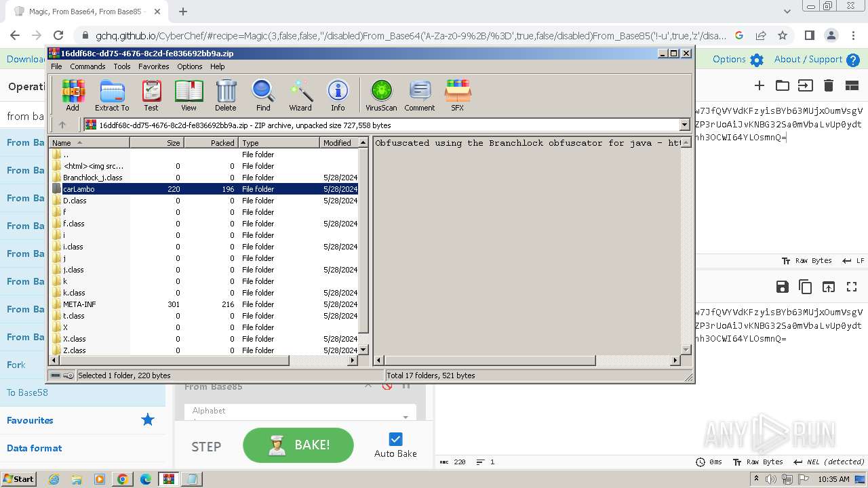
Task: Click the Delete trash icon in WinRAR
Action: point(226,96)
